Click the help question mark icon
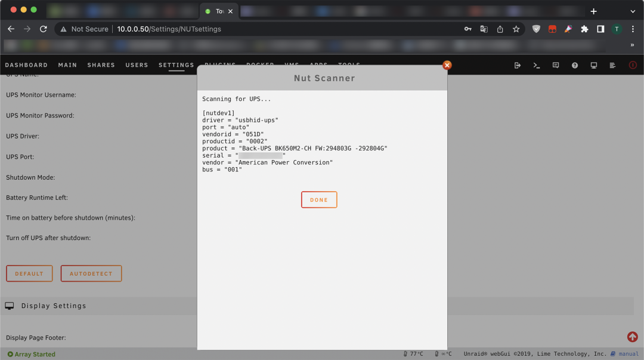Viewport: 644px width, 360px height. point(575,65)
